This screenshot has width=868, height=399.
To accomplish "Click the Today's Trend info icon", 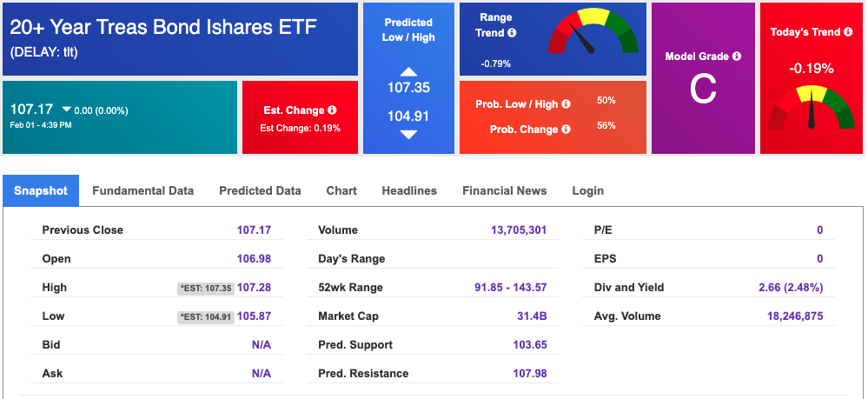I will coord(848,32).
